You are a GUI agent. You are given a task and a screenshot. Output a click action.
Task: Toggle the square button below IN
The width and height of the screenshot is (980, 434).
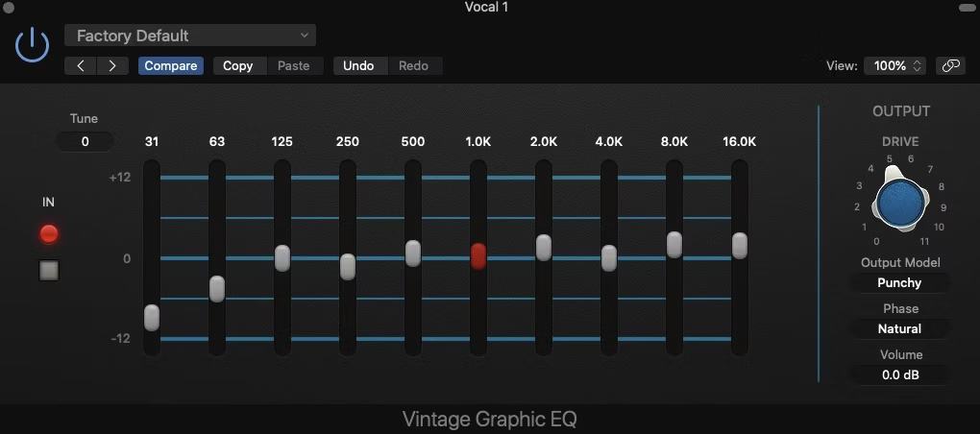click(49, 271)
